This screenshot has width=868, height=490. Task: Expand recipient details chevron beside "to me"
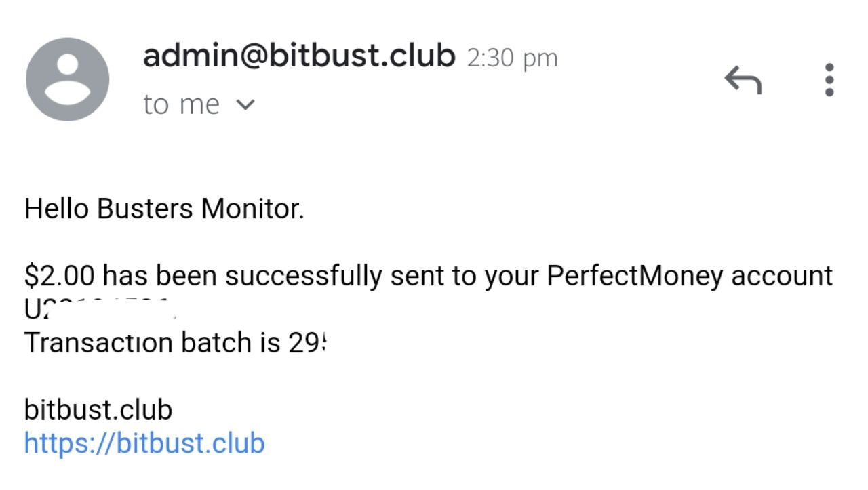coord(247,105)
